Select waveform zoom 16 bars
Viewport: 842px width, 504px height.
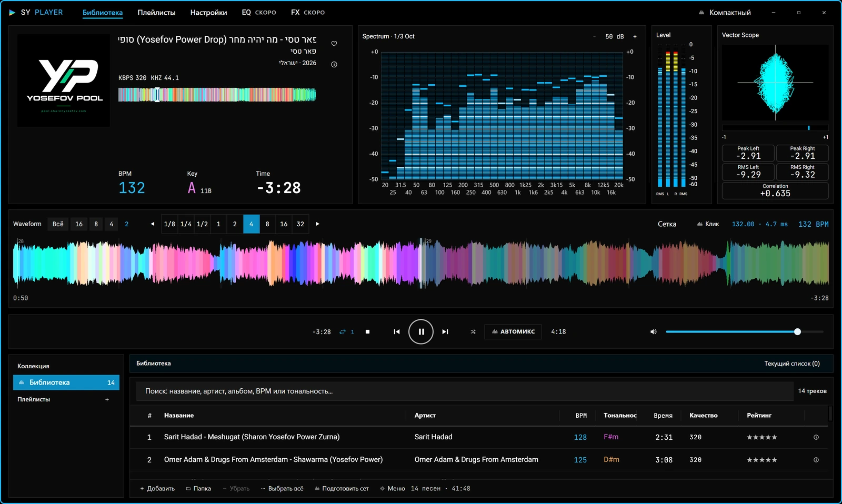79,224
